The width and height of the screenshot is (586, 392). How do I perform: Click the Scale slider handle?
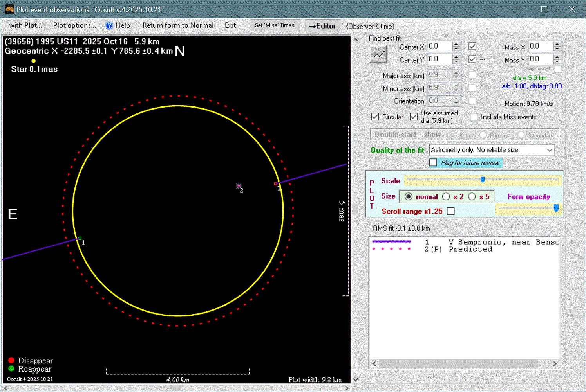483,180
